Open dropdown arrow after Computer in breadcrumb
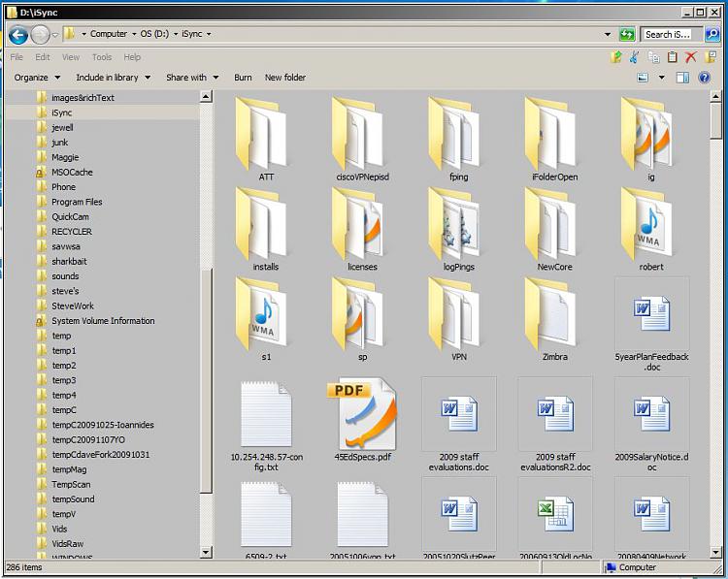Image resolution: width=728 pixels, height=579 pixels. (134, 34)
